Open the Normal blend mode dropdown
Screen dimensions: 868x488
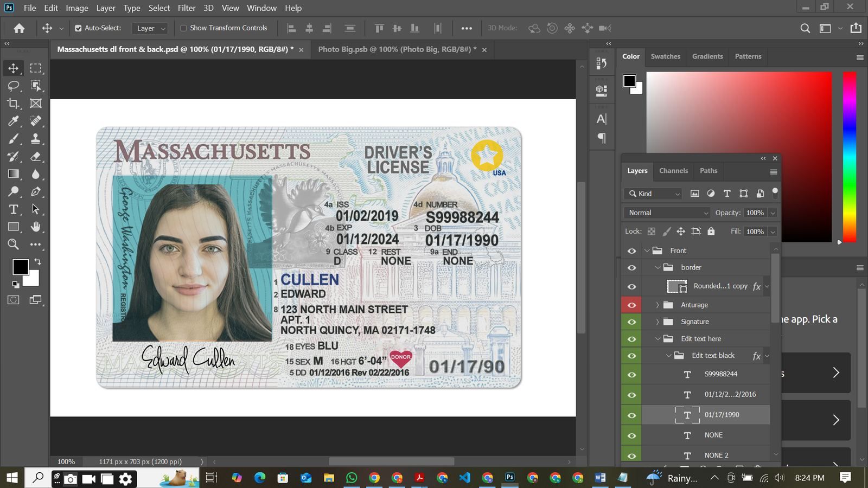667,213
